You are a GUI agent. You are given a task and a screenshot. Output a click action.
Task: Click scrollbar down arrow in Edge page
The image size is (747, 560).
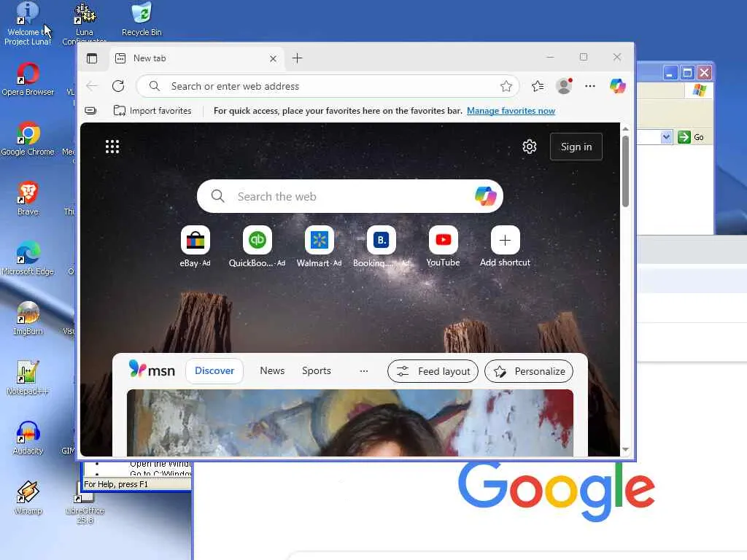point(625,449)
